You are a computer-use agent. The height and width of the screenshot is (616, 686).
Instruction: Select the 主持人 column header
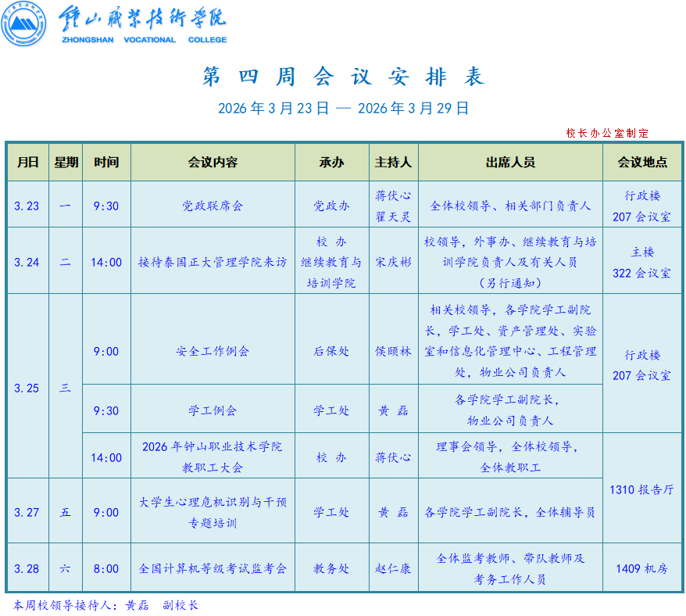393,163
